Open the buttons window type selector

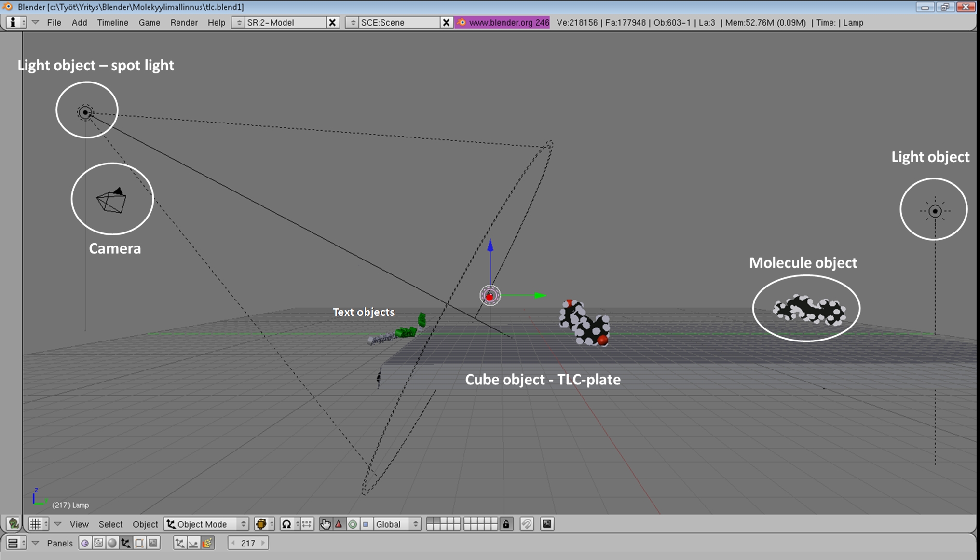[x=16, y=543]
